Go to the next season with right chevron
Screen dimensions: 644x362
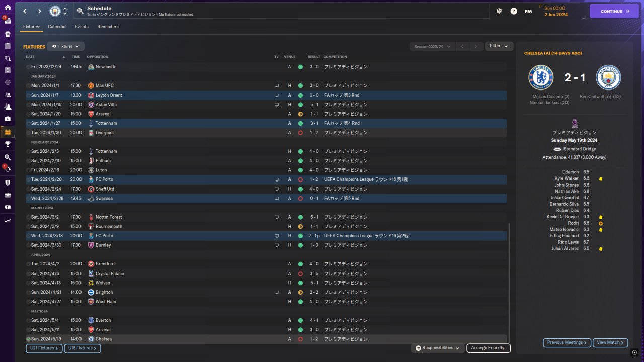pyautogui.click(x=476, y=46)
